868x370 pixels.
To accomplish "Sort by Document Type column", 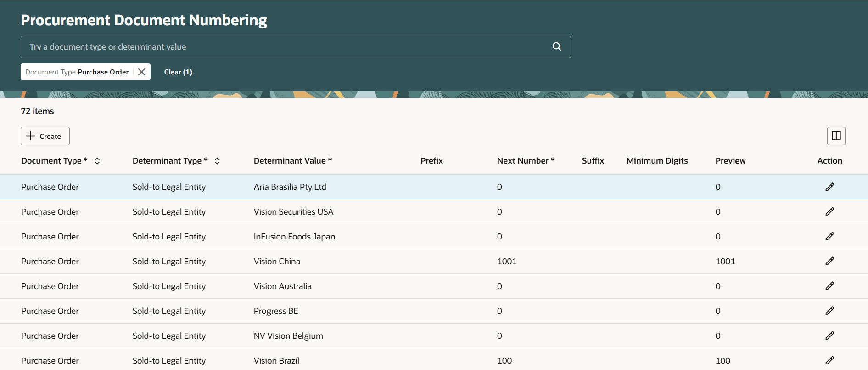I will pyautogui.click(x=97, y=161).
